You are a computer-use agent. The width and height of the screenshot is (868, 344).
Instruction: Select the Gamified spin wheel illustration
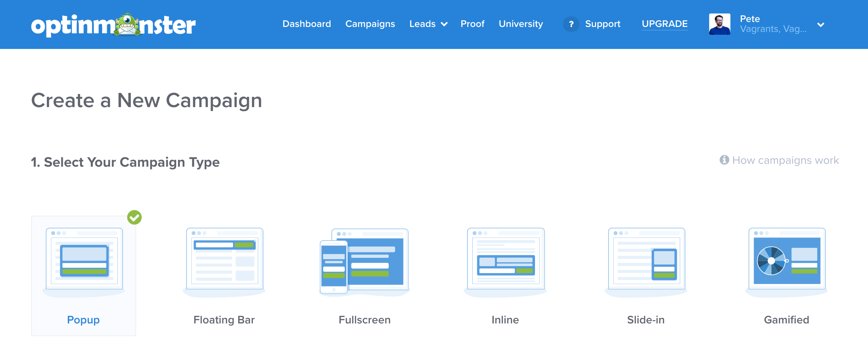786,262
